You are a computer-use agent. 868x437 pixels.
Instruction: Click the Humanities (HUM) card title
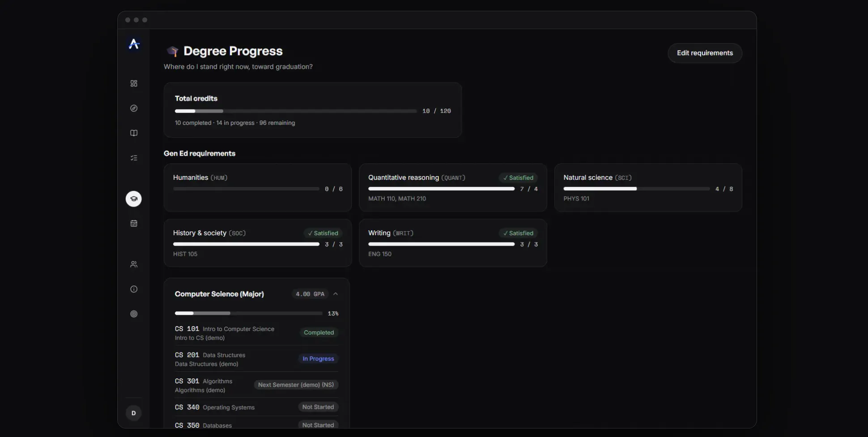coord(200,178)
